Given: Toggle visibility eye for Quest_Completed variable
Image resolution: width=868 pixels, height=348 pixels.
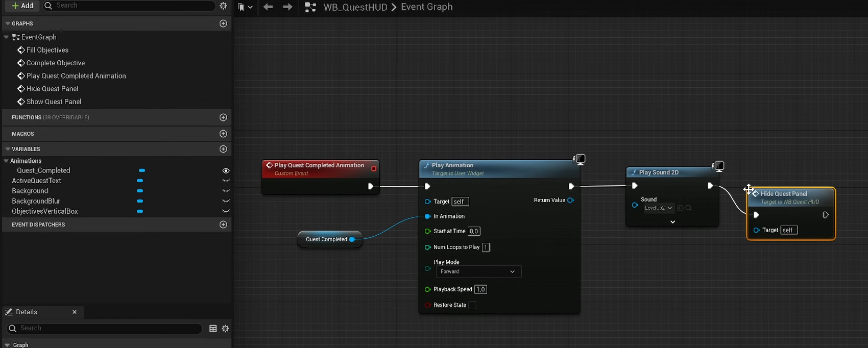Looking at the screenshot, I should (226, 171).
